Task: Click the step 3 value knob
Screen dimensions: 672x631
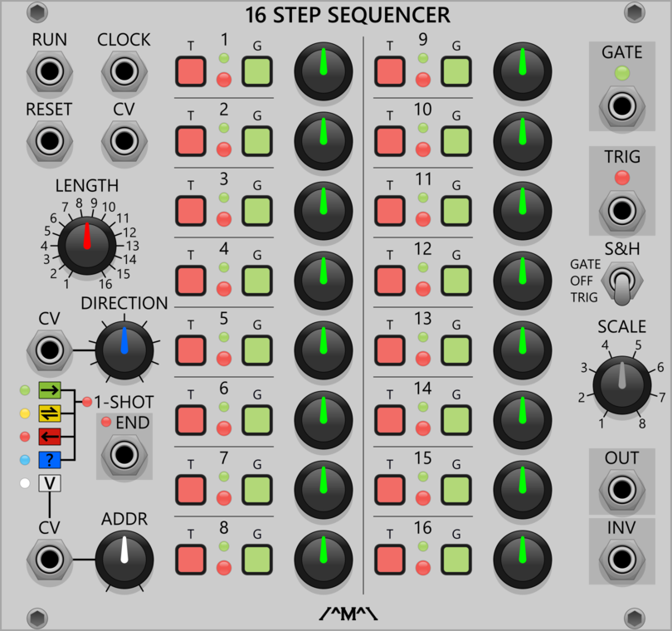Action: (x=324, y=211)
